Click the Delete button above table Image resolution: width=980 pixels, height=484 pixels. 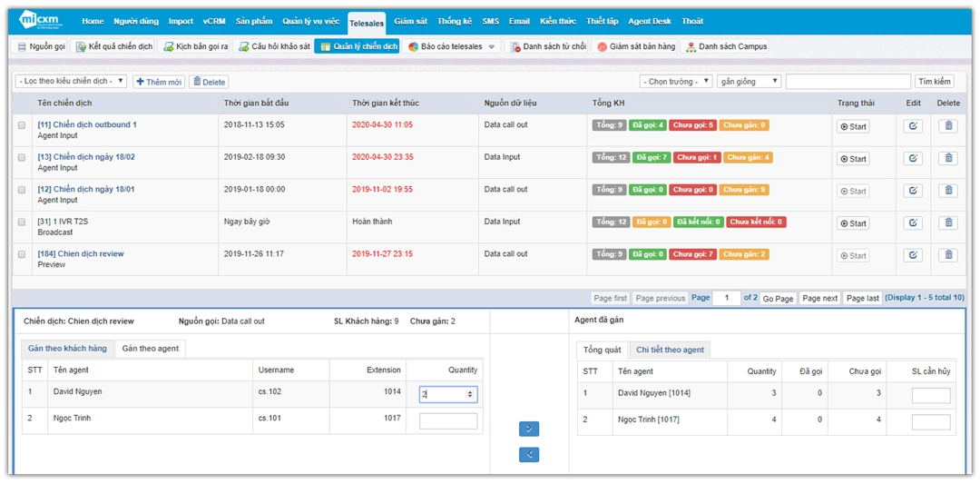point(209,82)
